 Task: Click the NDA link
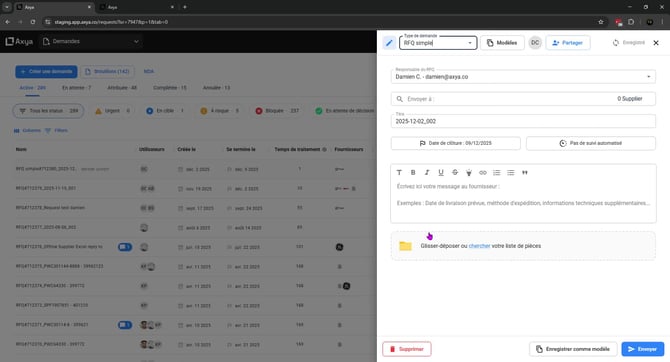point(149,71)
